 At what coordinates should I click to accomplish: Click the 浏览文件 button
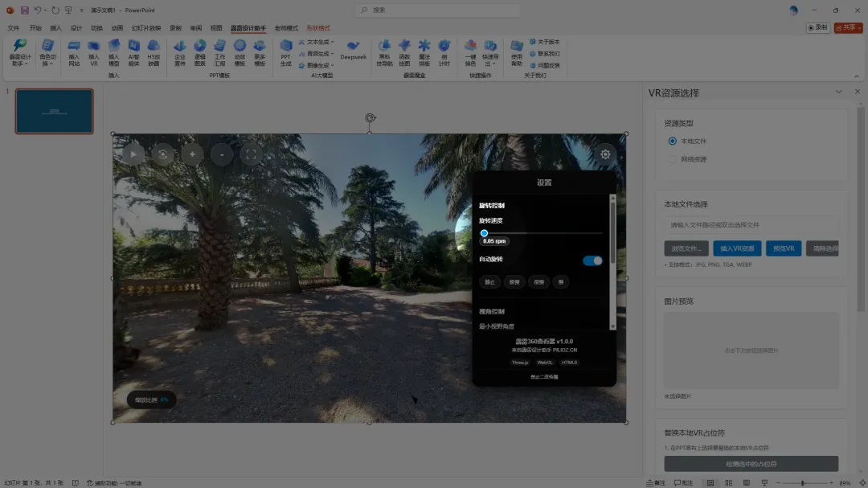(x=686, y=248)
